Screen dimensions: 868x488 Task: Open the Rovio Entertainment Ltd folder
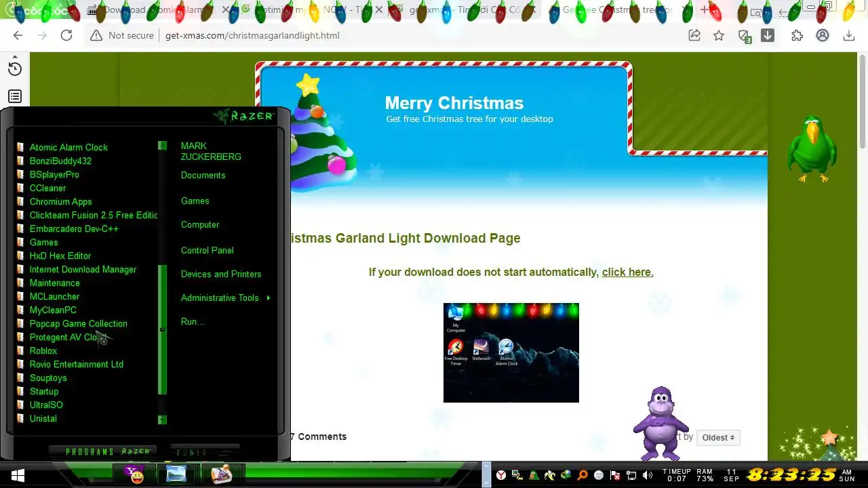tap(76, 364)
